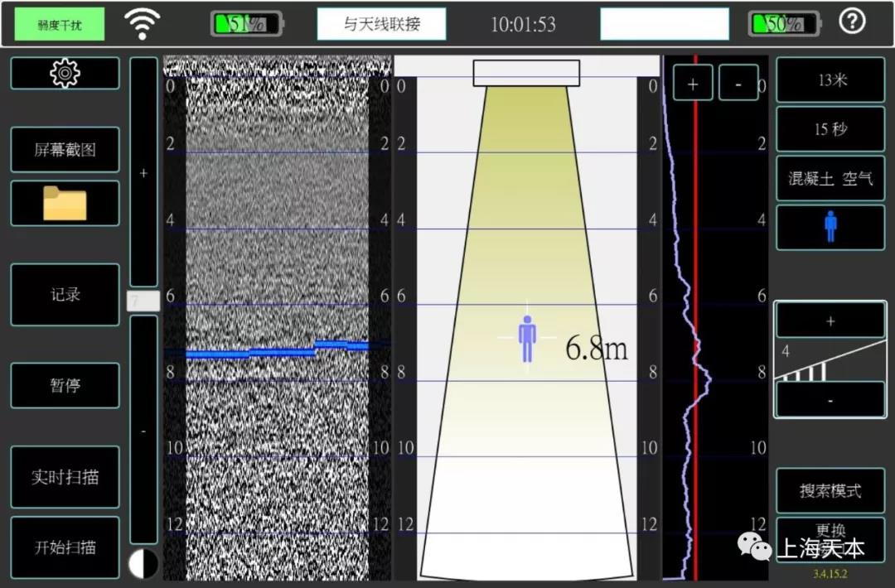Image resolution: width=895 pixels, height=588 pixels.
Task: Open settings via the gear icon
Action: click(x=65, y=73)
